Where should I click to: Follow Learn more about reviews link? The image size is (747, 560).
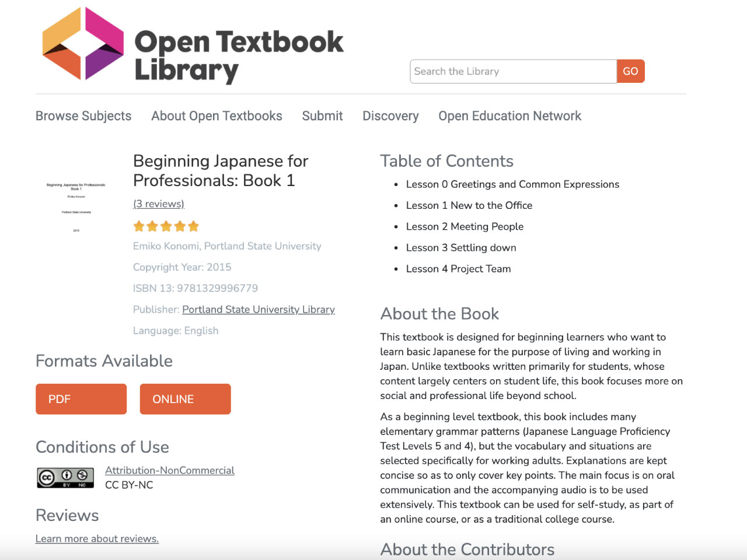(x=97, y=538)
